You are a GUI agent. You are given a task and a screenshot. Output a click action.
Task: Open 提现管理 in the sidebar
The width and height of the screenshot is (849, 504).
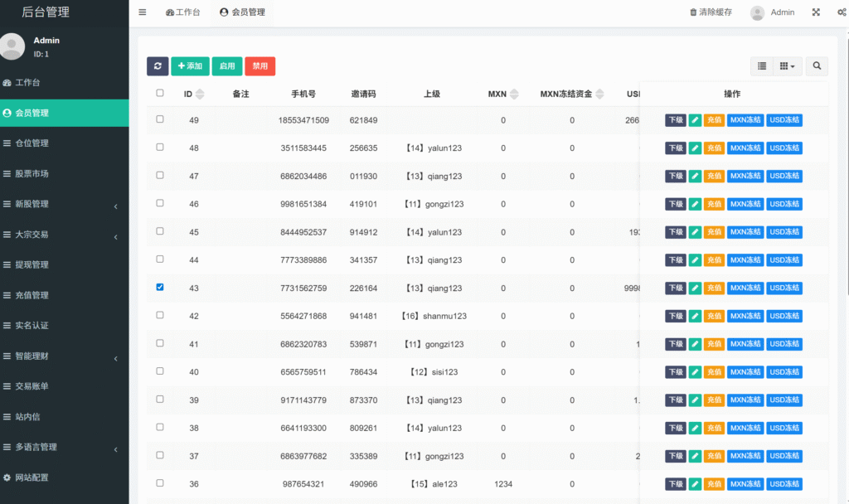32,264
